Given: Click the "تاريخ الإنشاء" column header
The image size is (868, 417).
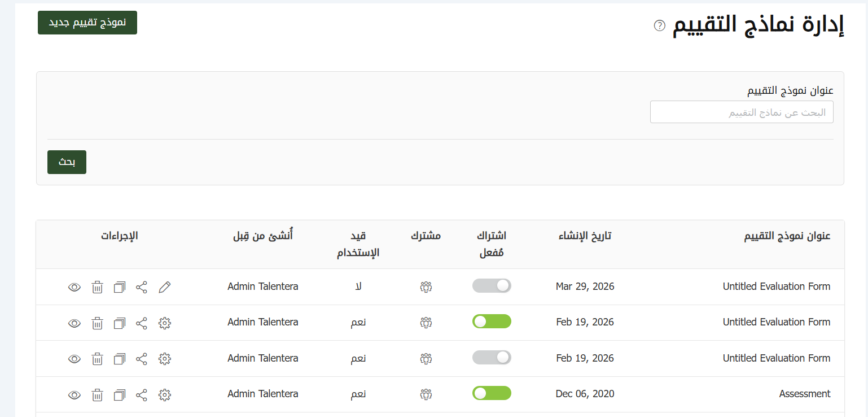Looking at the screenshot, I should pos(585,236).
